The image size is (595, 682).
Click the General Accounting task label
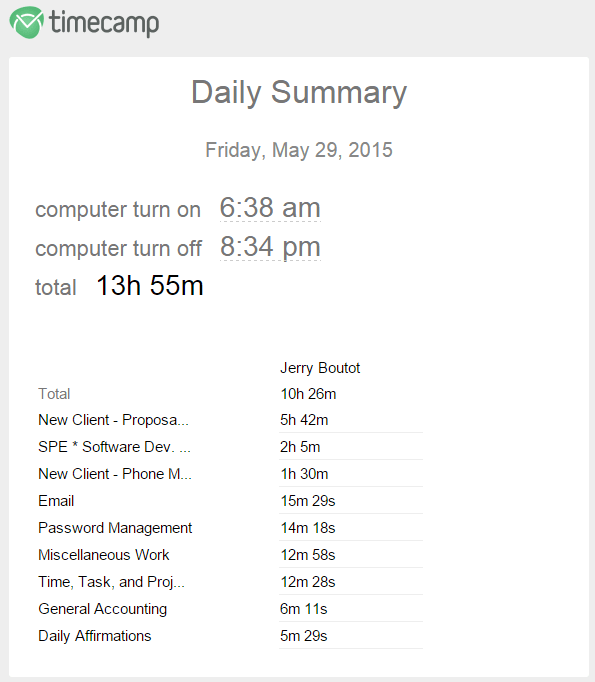pyautogui.click(x=103, y=609)
